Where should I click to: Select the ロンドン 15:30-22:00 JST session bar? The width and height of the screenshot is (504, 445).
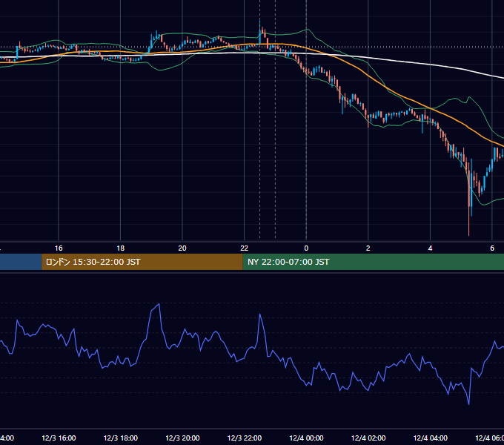tap(142, 262)
